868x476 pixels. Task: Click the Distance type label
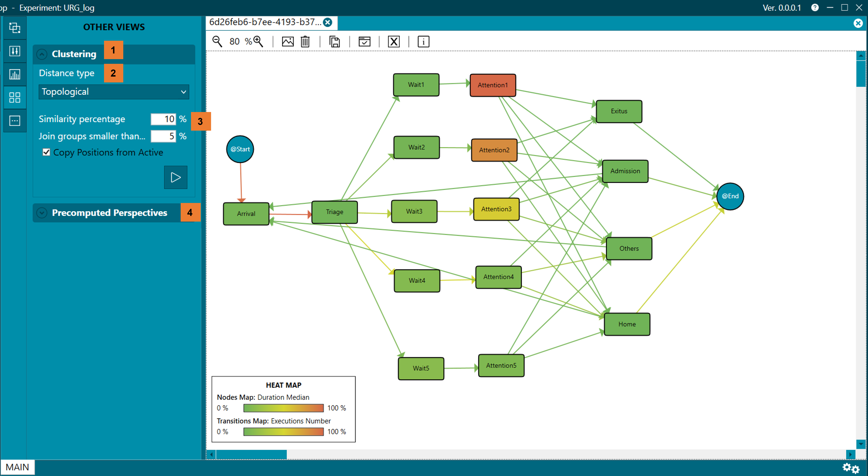(x=66, y=73)
